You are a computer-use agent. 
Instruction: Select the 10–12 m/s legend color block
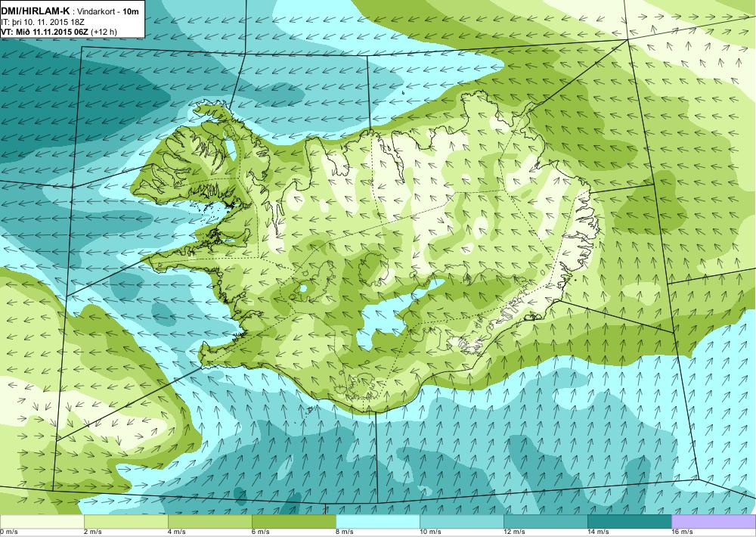(461, 522)
